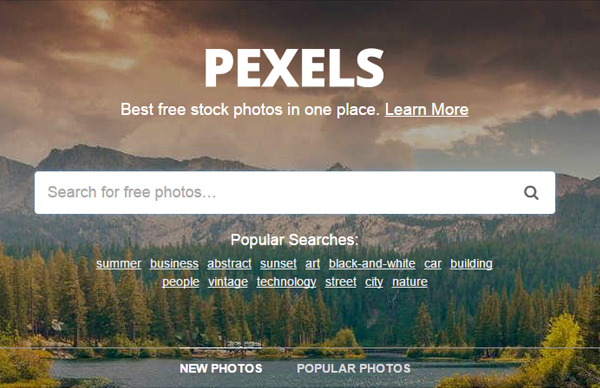Switch to the New Photos tab
This screenshot has height=388, width=600.
pyautogui.click(x=221, y=368)
